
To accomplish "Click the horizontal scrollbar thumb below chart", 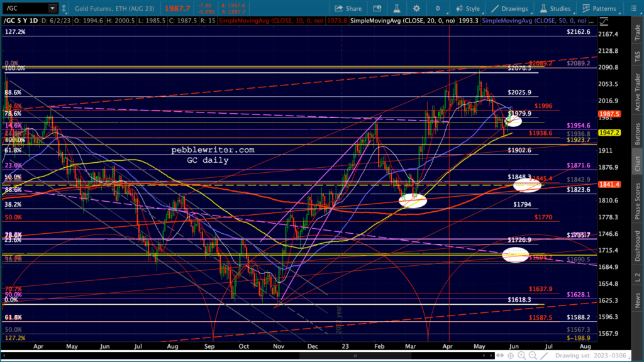I will (355, 356).
